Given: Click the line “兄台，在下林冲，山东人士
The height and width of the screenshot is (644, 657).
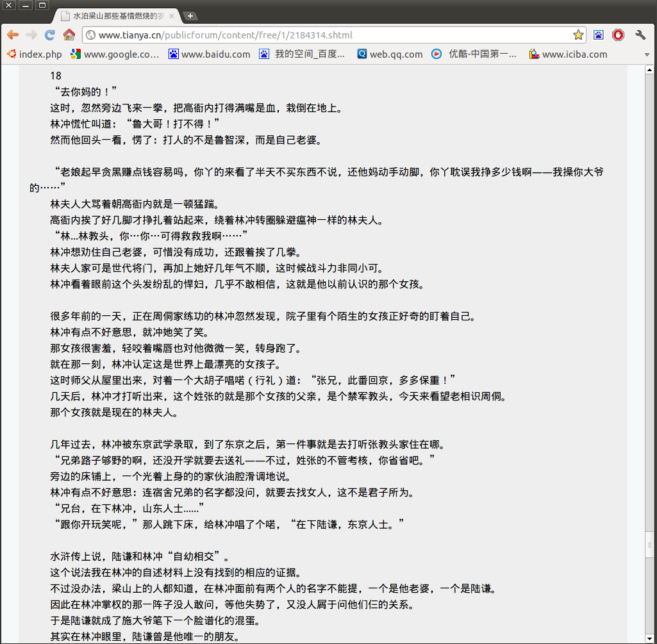Looking at the screenshot, I should (x=129, y=508).
